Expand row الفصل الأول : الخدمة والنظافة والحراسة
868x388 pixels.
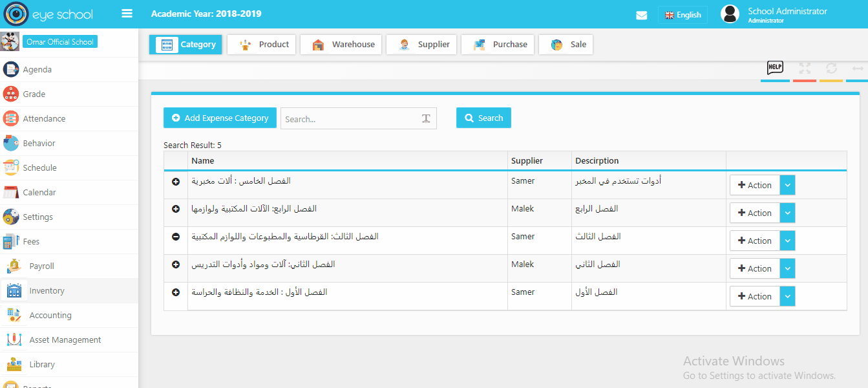[176, 293]
